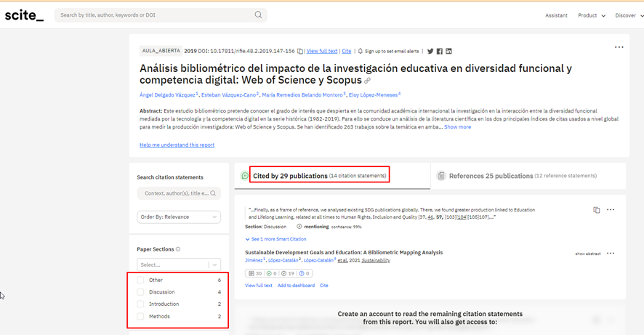Expand abstract with Show more

click(x=457, y=127)
